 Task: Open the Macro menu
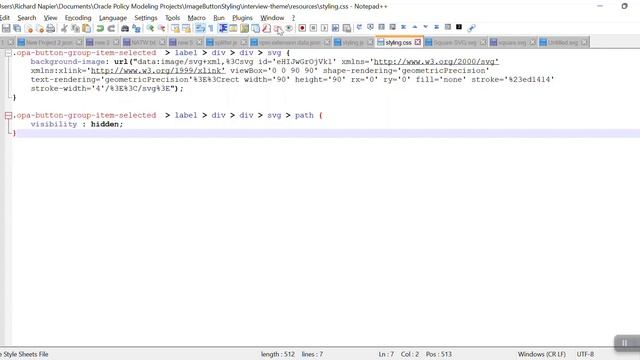coord(196,18)
